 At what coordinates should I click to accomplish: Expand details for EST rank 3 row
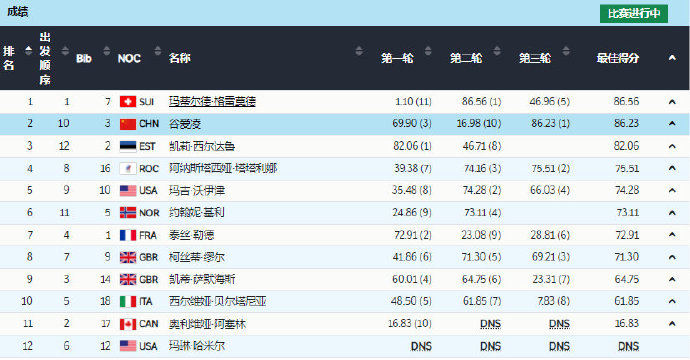[x=672, y=146]
